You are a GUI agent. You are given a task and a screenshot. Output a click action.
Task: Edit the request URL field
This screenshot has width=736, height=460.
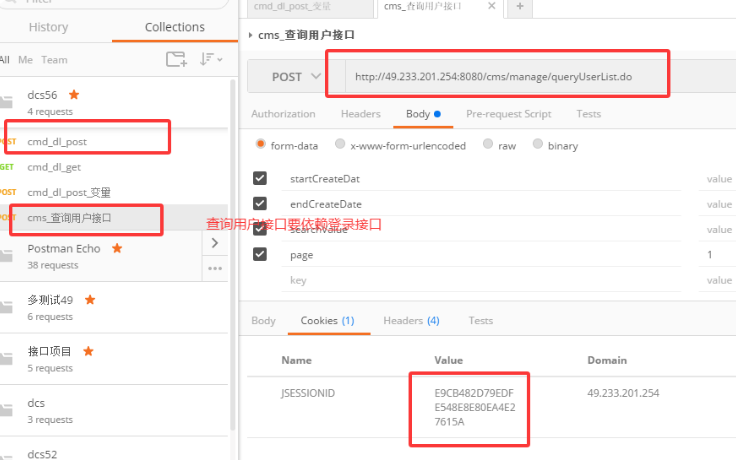point(505,77)
